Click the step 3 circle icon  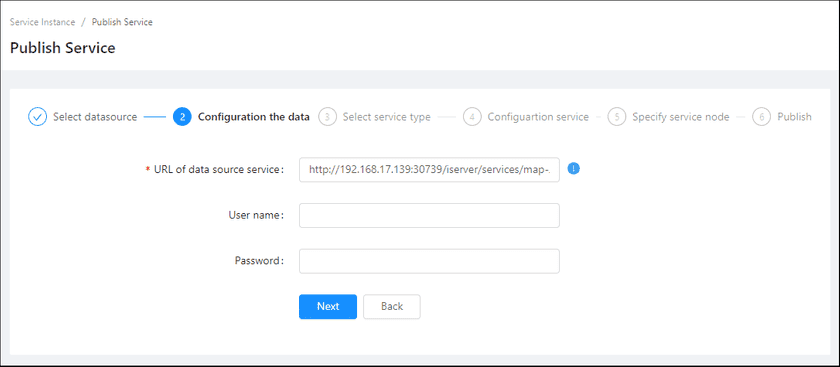(327, 117)
